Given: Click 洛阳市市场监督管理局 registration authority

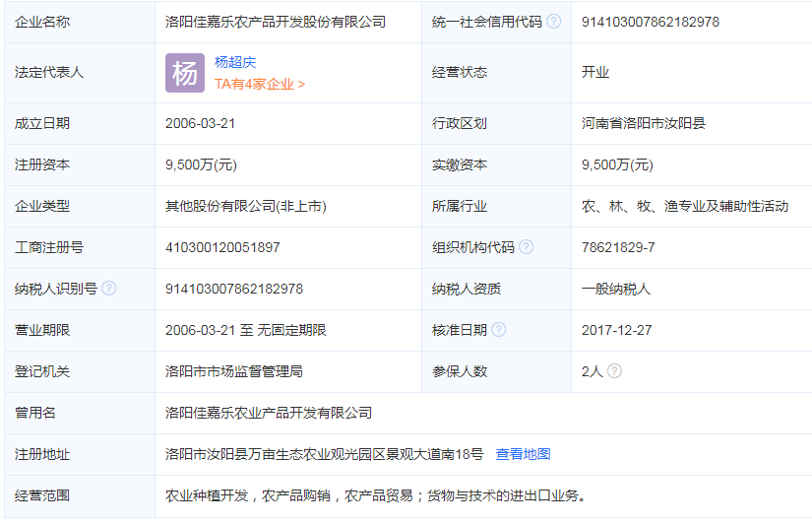Looking at the screenshot, I should pyautogui.click(x=234, y=371).
